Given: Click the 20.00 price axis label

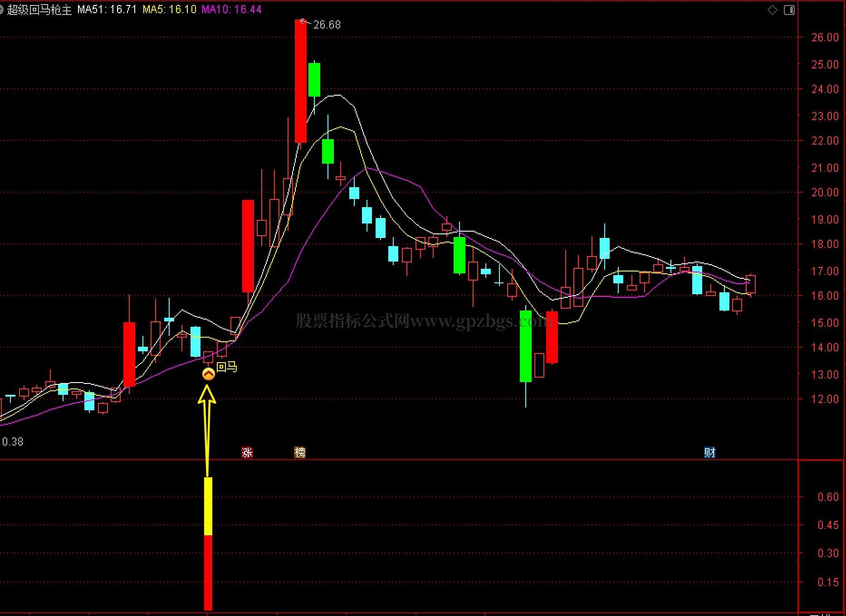Looking at the screenshot, I should pyautogui.click(x=825, y=193).
